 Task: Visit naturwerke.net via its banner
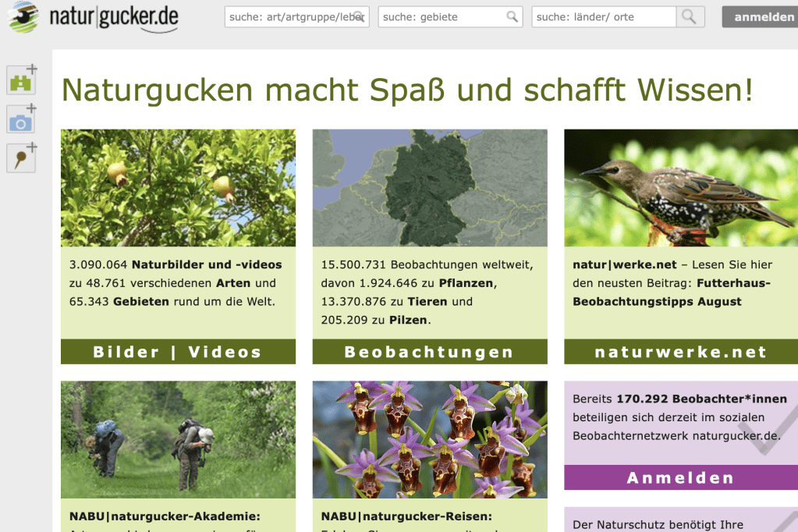tap(679, 351)
